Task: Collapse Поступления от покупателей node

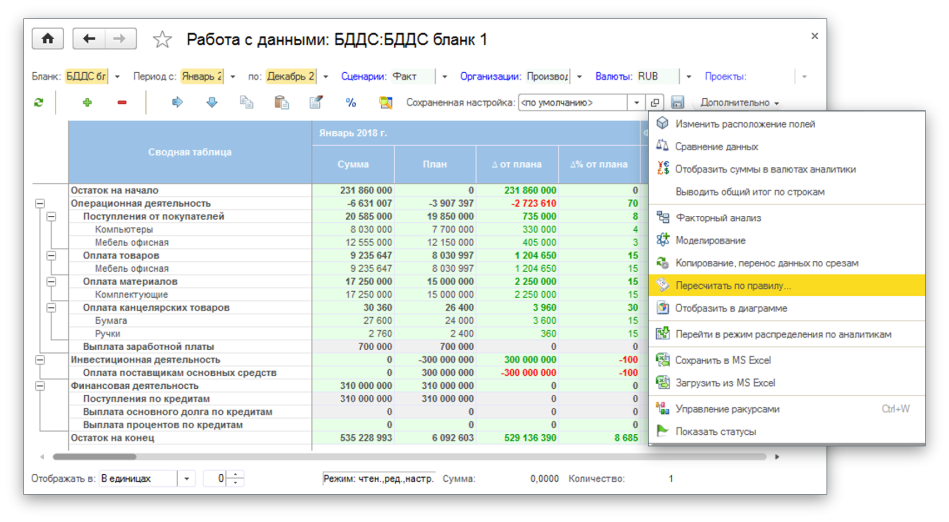Action: (51, 216)
